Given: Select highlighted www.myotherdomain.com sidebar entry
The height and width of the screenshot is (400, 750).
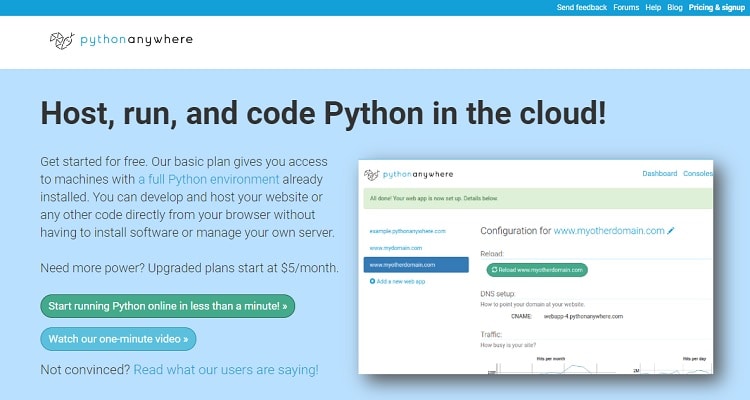Looking at the screenshot, I should coord(416,265).
